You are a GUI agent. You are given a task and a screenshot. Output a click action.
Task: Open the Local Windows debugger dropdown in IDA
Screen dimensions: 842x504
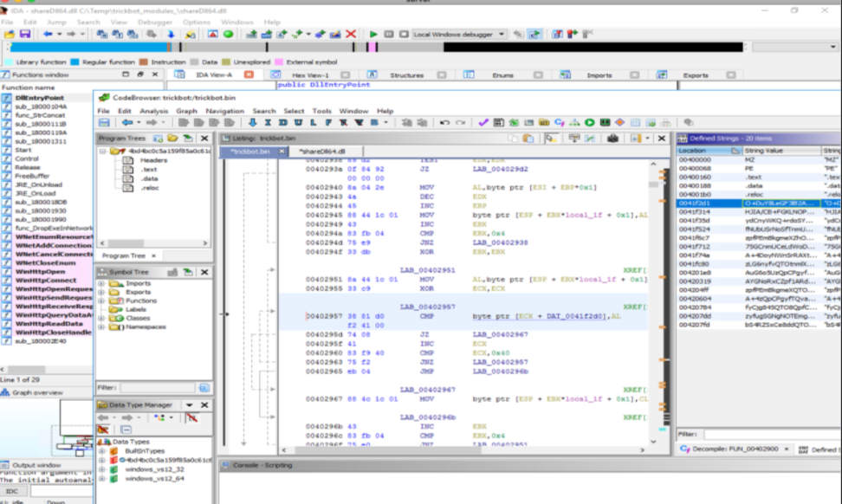coord(501,35)
